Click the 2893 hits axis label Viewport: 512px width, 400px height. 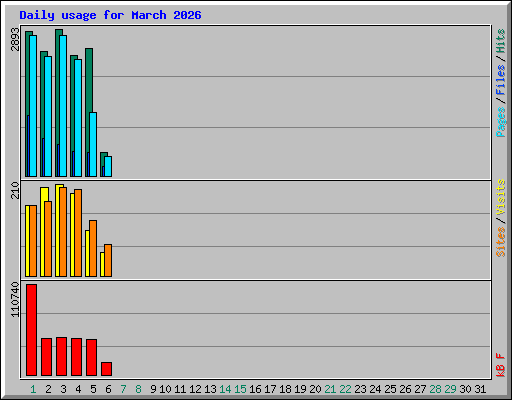(15, 40)
